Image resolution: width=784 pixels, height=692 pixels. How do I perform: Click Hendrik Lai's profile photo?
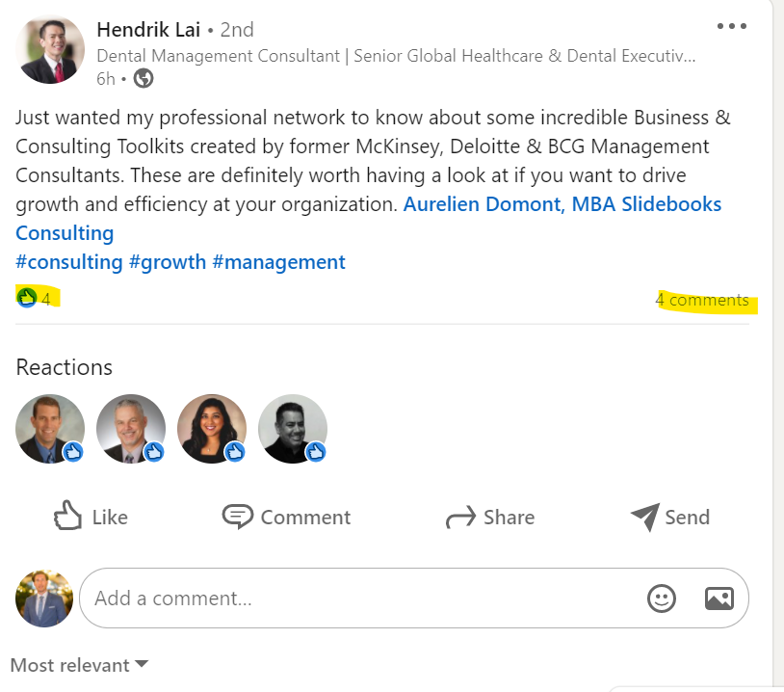pyautogui.click(x=50, y=49)
